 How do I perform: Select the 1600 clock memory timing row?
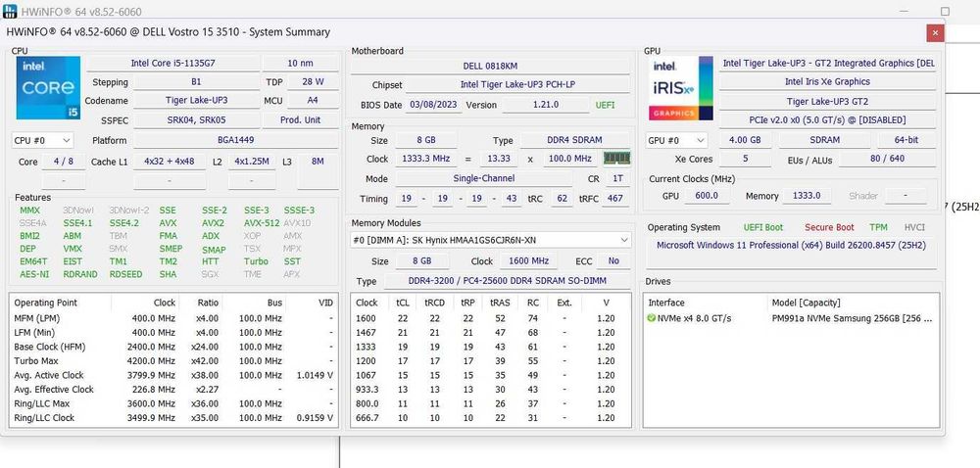point(491,318)
